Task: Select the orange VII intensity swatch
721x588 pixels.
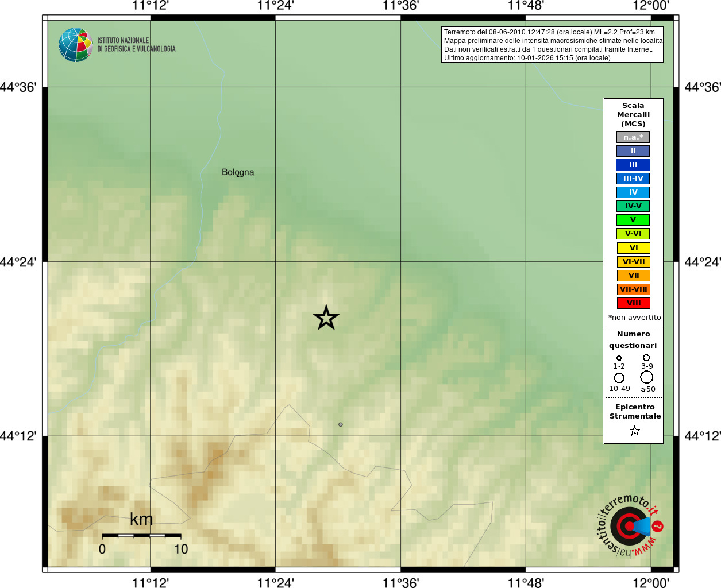Action: point(633,276)
